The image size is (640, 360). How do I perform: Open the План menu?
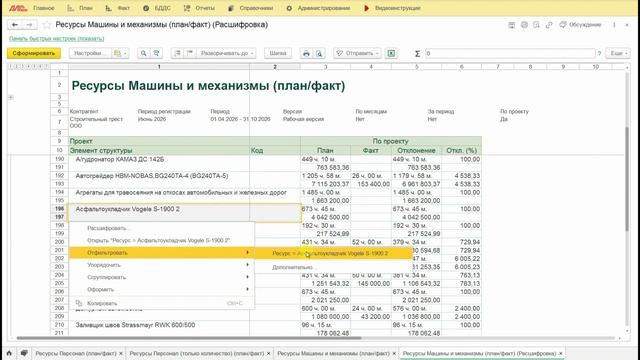pos(80,8)
